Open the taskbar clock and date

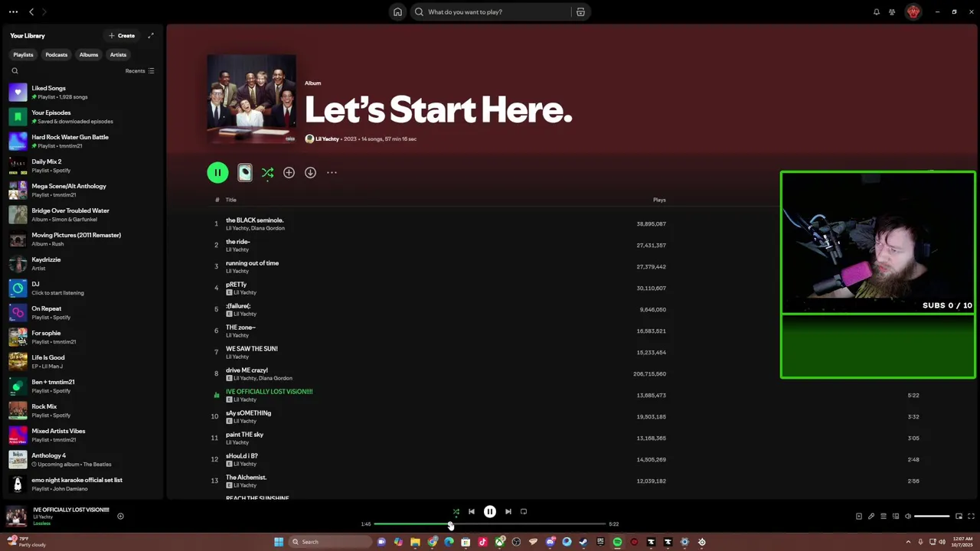[x=962, y=542]
